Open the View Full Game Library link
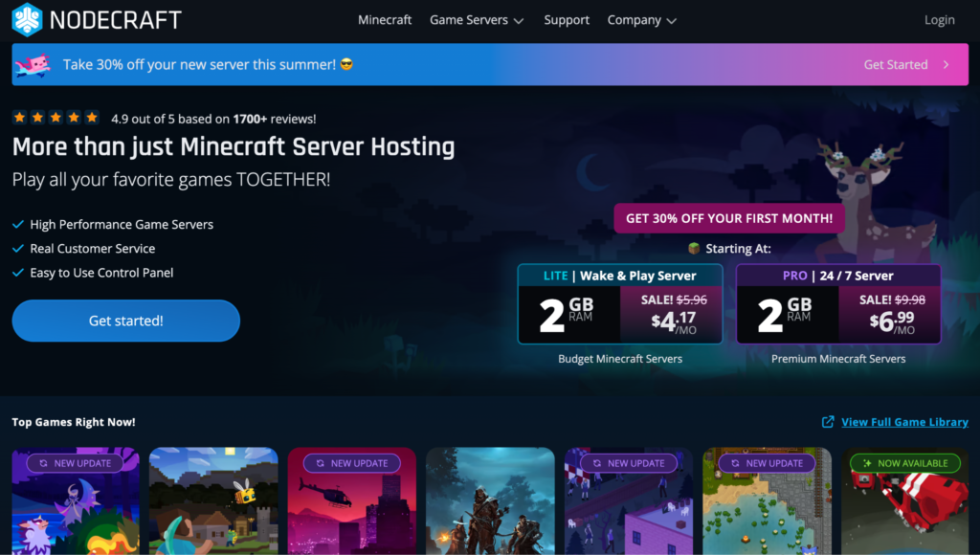The width and height of the screenshot is (980, 555). coord(904,422)
